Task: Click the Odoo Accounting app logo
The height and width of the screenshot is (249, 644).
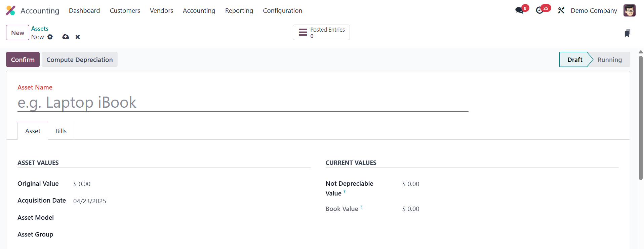Action: [11, 10]
